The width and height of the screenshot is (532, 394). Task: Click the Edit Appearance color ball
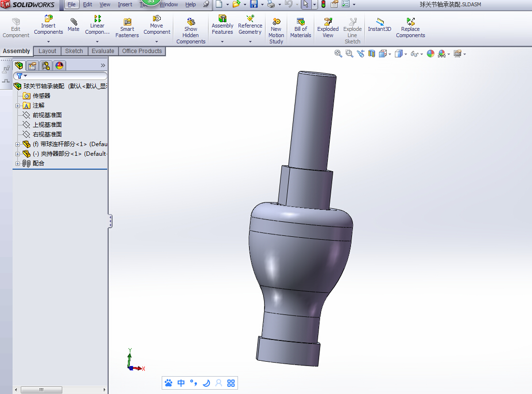tap(430, 54)
